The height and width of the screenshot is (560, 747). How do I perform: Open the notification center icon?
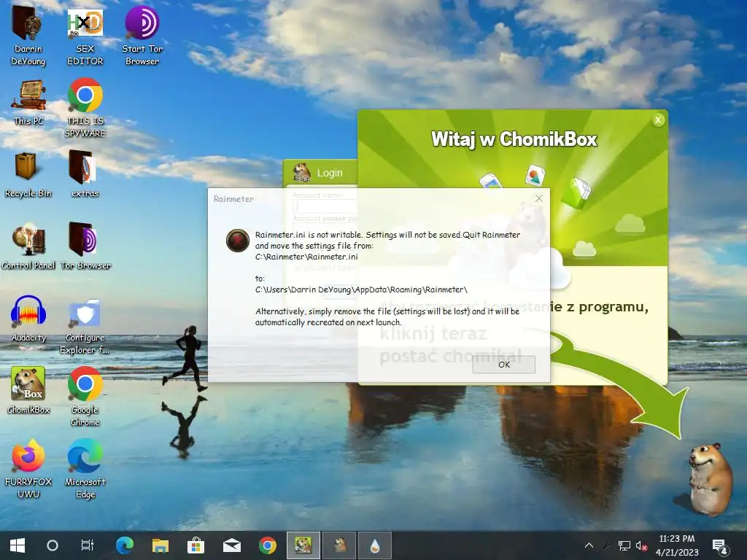719,546
